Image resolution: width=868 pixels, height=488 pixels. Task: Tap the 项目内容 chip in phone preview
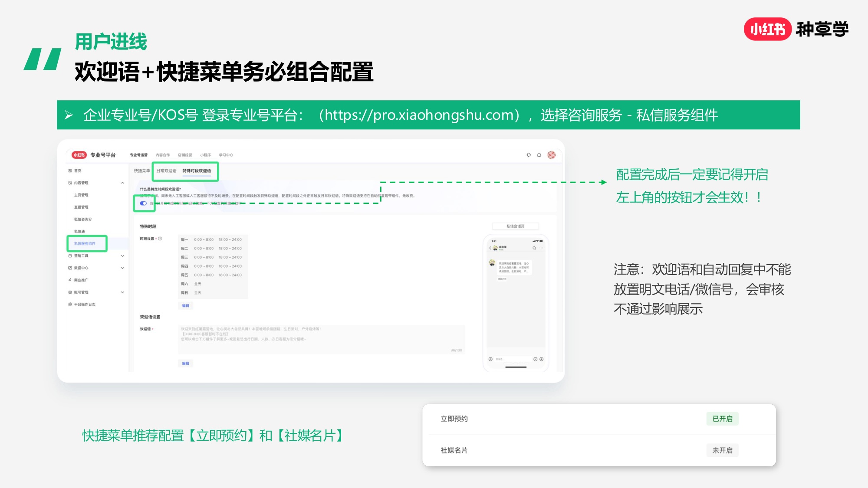[502, 279]
